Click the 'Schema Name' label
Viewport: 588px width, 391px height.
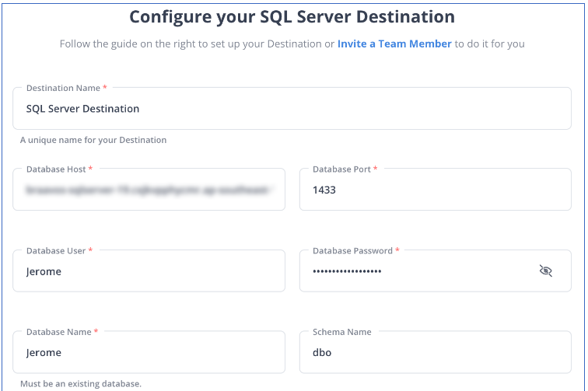[342, 332]
